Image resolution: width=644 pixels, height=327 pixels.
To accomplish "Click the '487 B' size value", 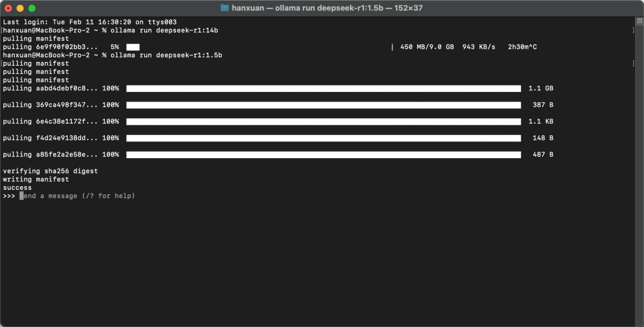I will coord(543,155).
